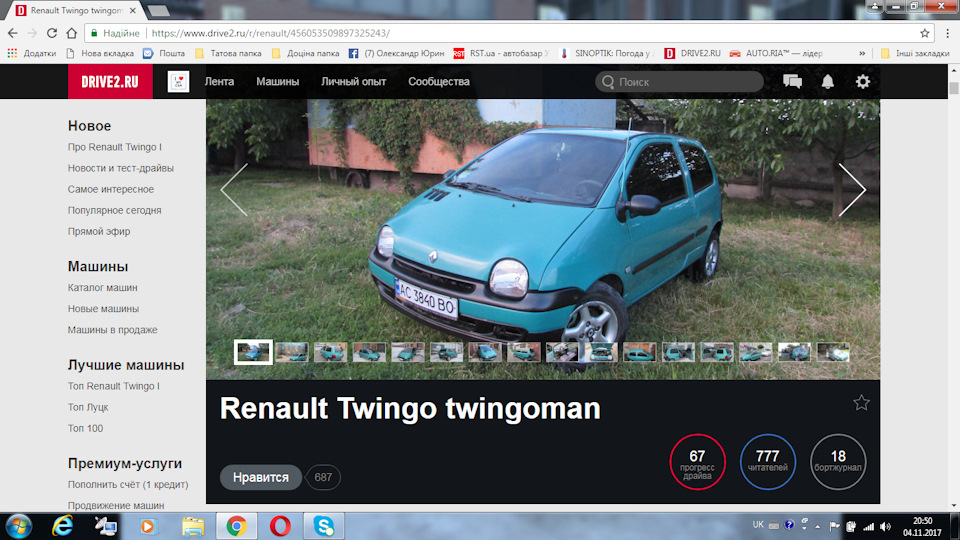
Task: Click the 687 likes counter
Action: point(323,477)
